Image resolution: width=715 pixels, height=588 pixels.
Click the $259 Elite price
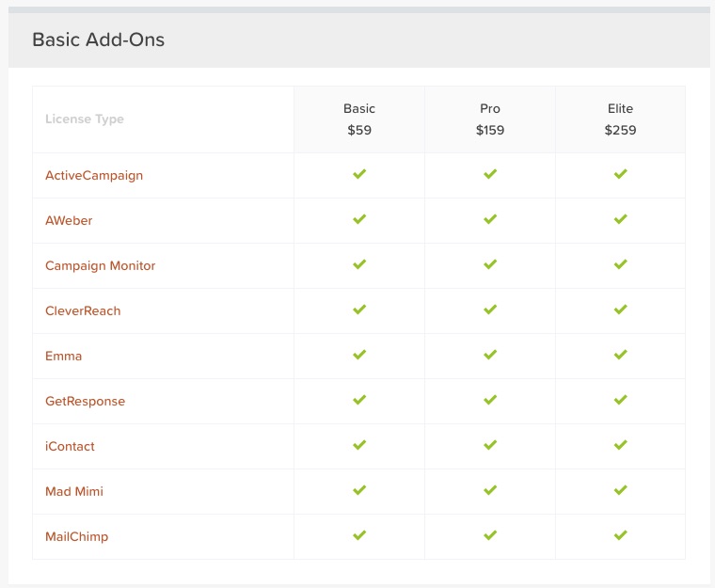pos(621,130)
